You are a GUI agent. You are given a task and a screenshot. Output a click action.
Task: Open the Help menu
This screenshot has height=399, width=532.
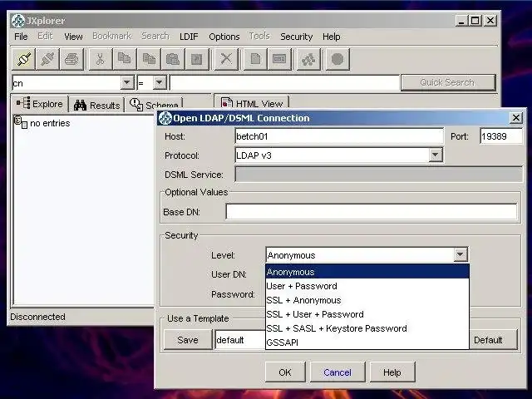(x=331, y=37)
